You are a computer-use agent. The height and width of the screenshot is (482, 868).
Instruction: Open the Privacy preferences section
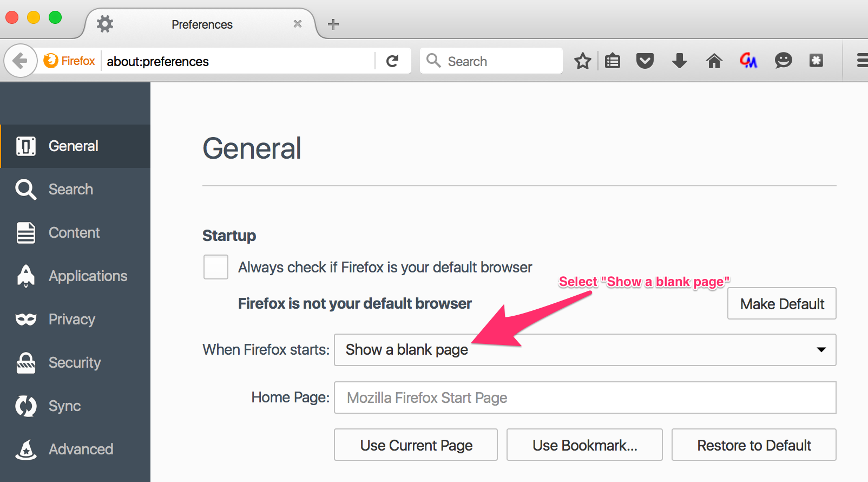pyautogui.click(x=71, y=320)
